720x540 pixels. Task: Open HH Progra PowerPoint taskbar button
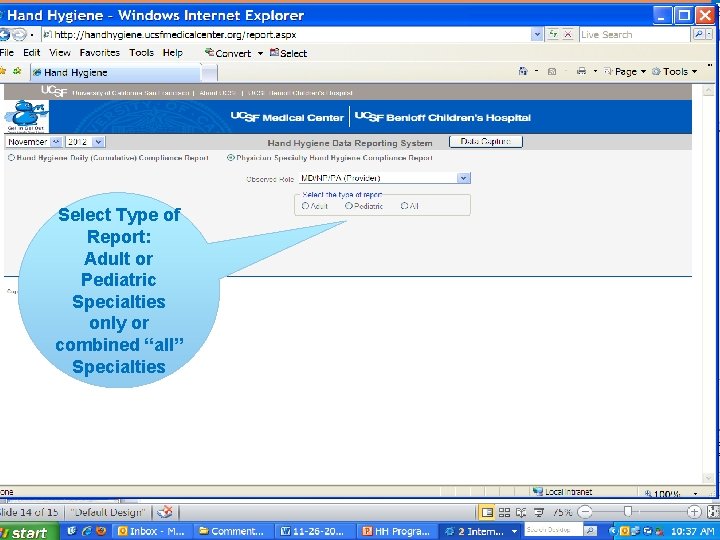click(x=395, y=531)
